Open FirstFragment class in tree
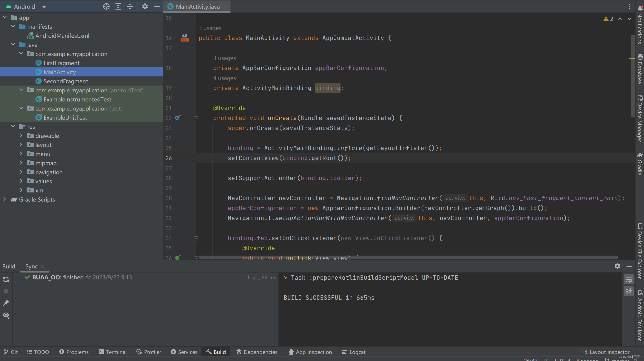Viewport: 644px width, 361px height. pos(62,63)
